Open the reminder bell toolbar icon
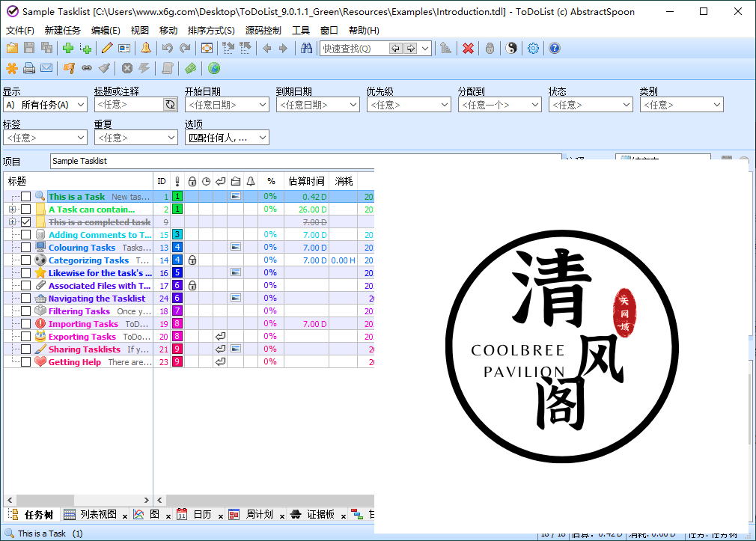 (146, 48)
